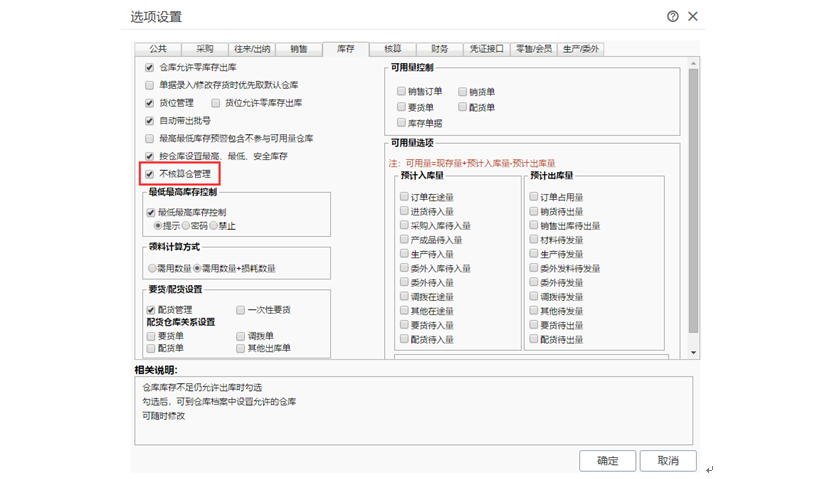This screenshot has width=836, height=479.
Task: Enable 委外发料待发量 checkbox
Action: click(534, 268)
